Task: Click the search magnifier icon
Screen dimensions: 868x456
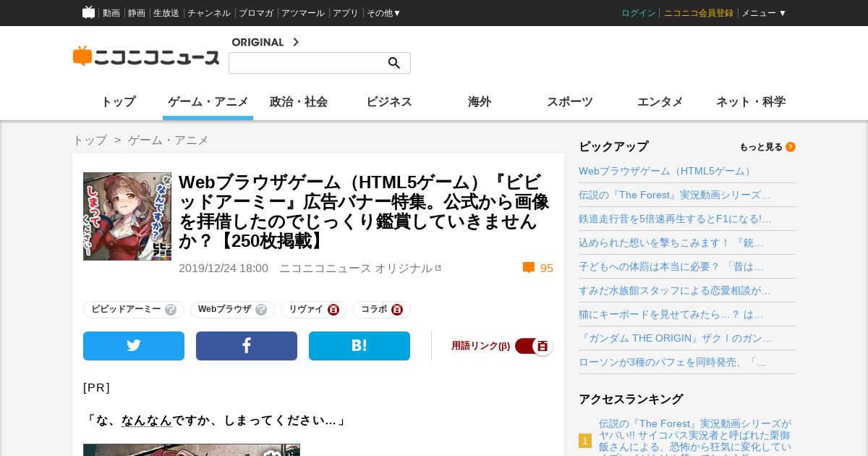Action: tap(394, 63)
